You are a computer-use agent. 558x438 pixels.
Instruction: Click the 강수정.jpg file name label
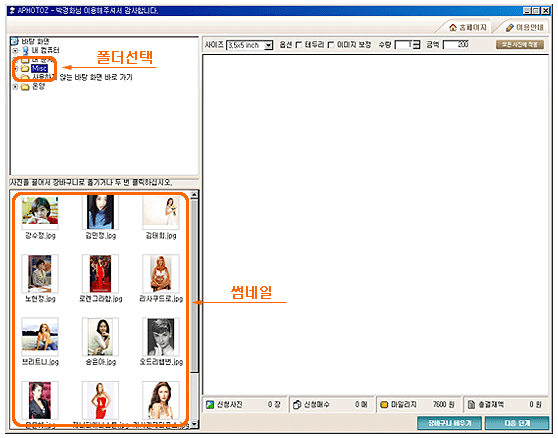[40, 236]
